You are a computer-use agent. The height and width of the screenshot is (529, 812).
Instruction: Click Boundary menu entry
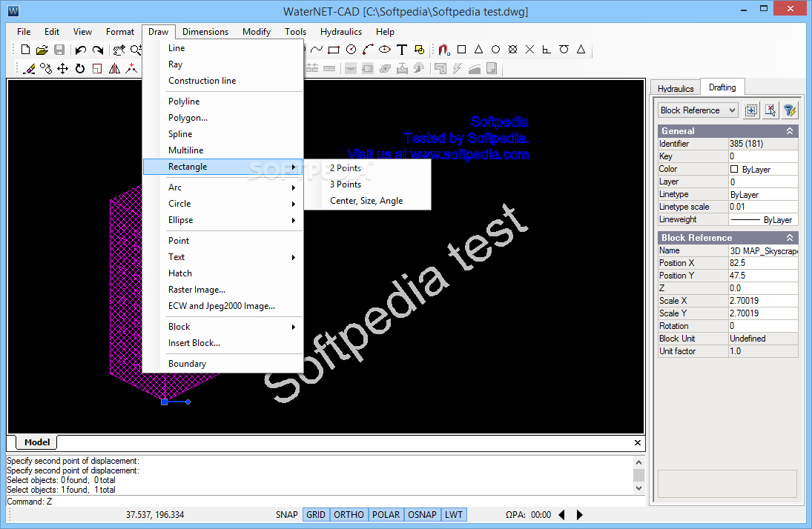tap(222, 364)
